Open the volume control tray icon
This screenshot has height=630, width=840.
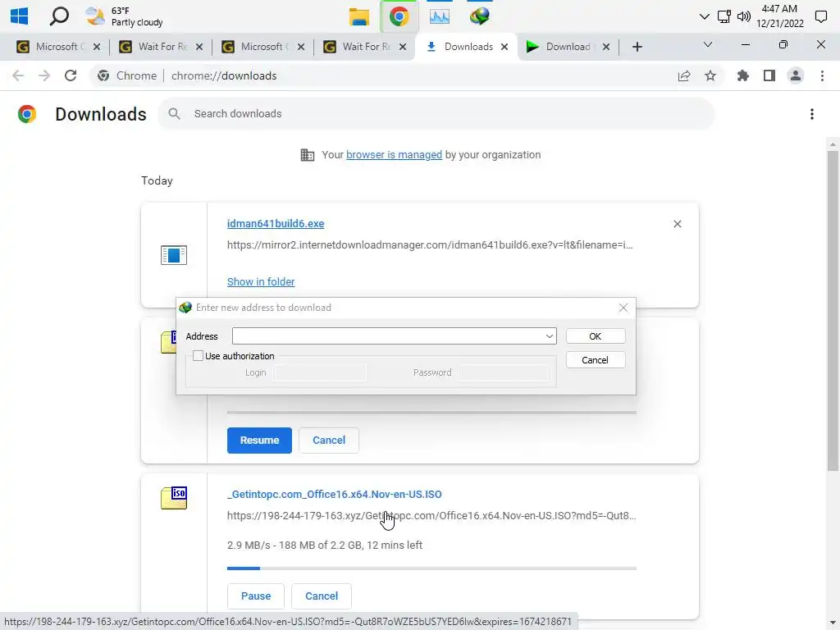tap(743, 16)
